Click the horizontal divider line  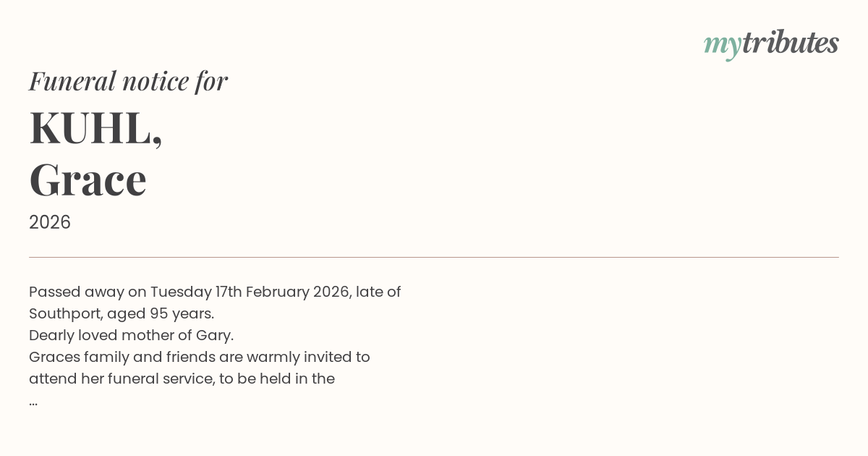click(x=434, y=257)
